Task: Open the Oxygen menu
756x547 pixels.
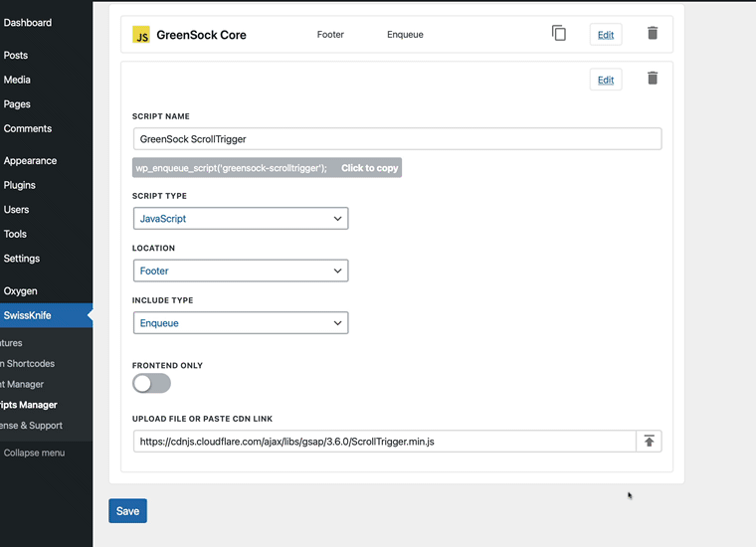Action: pos(21,291)
